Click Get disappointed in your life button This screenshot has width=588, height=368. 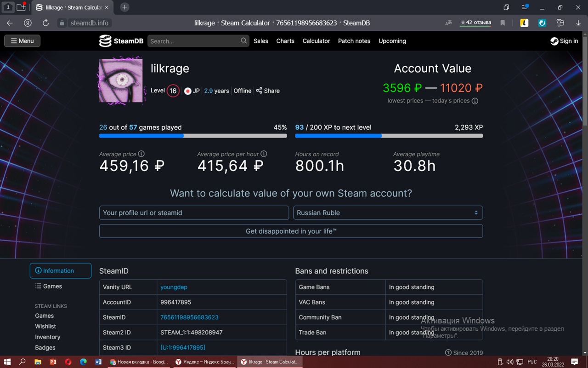(x=291, y=231)
